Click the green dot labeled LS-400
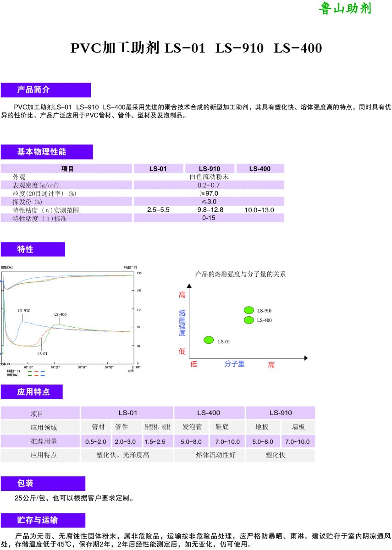This screenshot has width=392, height=550. pos(249,320)
